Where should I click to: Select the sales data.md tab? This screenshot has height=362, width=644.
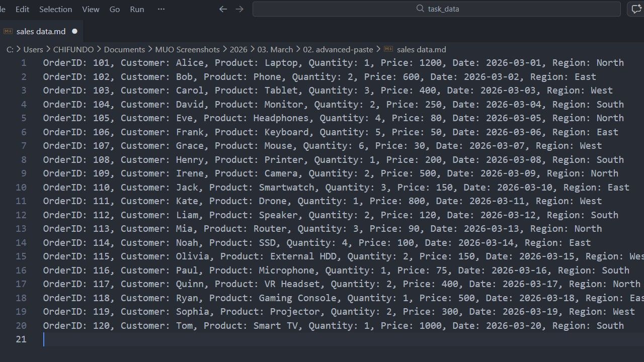(x=41, y=31)
